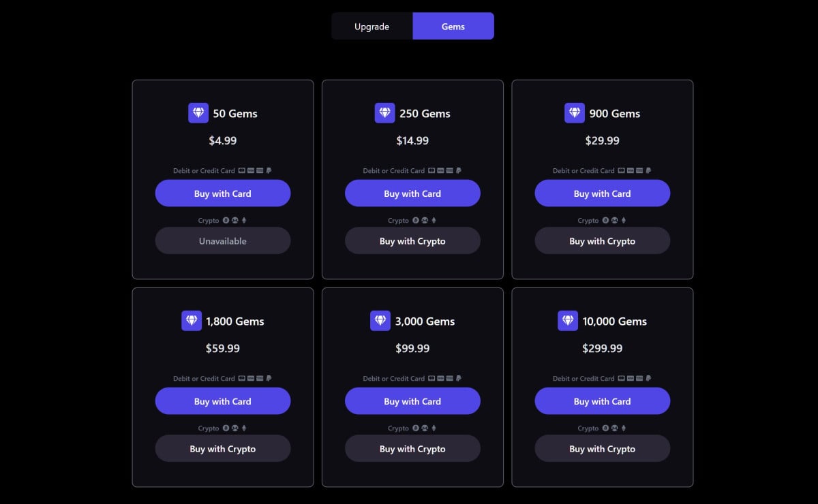Screen dimensions: 818x504
Task: Click the gem icon beside 10,000 Gems
Action: tap(568, 321)
